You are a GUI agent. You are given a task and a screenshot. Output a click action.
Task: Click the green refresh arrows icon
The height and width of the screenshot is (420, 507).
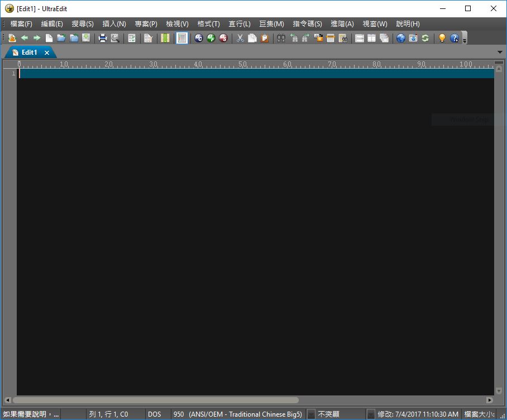coord(425,38)
